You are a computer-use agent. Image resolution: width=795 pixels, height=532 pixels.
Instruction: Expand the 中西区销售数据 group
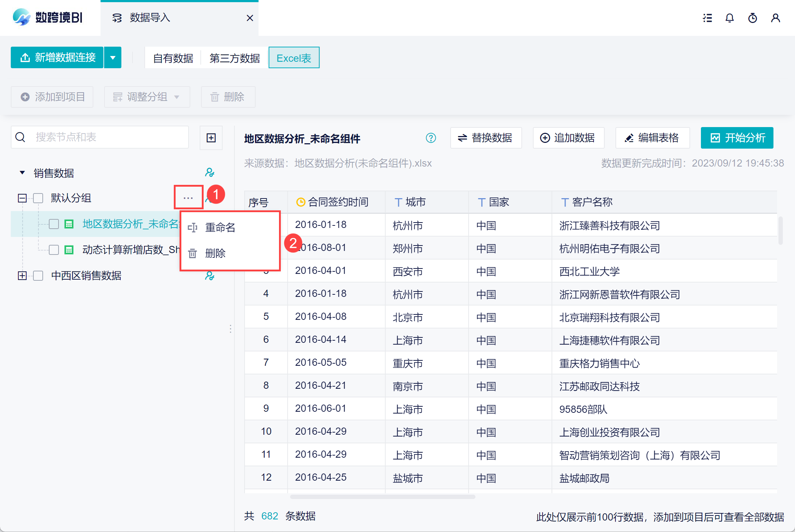(22, 276)
